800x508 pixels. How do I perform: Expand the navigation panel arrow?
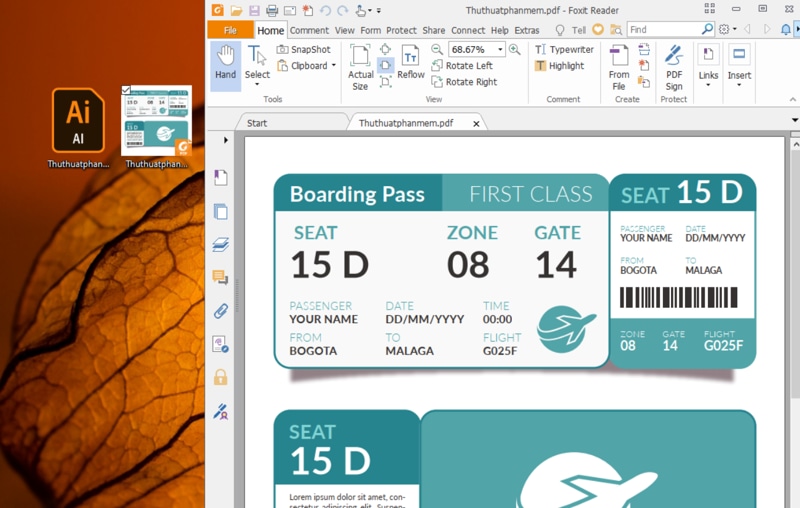click(226, 140)
